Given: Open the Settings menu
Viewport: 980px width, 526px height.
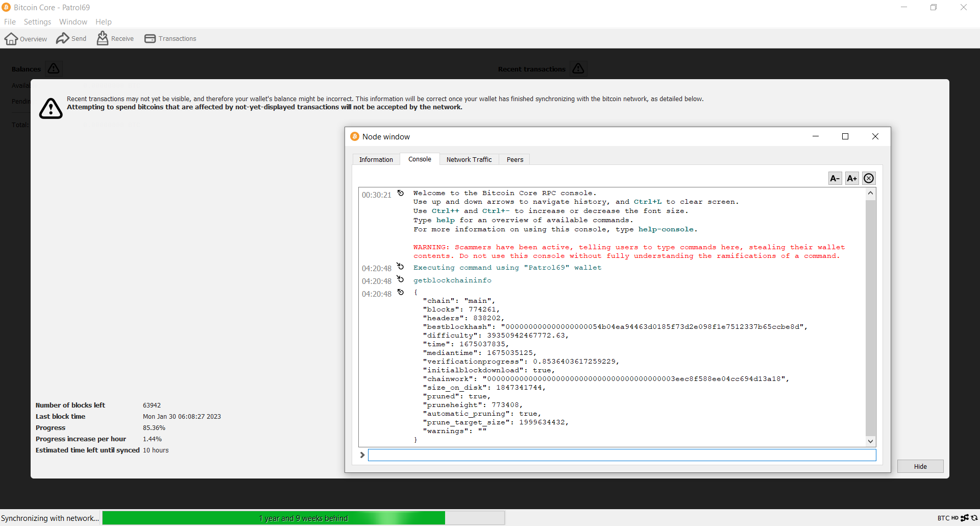Looking at the screenshot, I should 37,22.
